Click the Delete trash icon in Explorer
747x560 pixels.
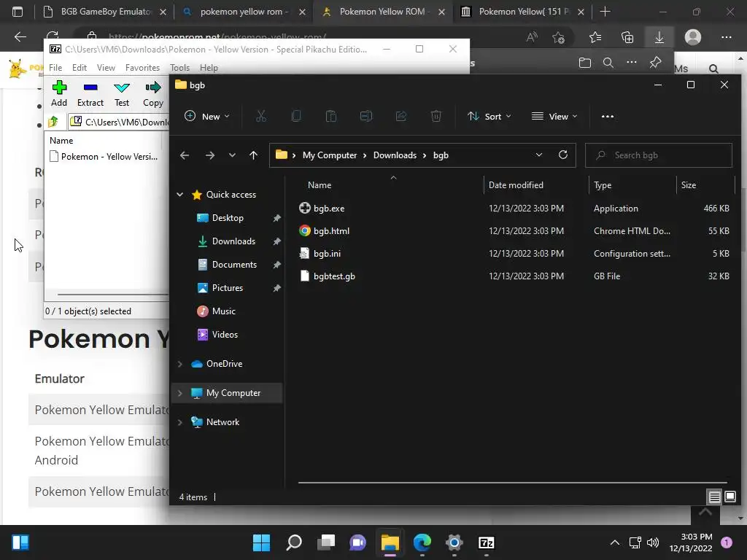(436, 116)
